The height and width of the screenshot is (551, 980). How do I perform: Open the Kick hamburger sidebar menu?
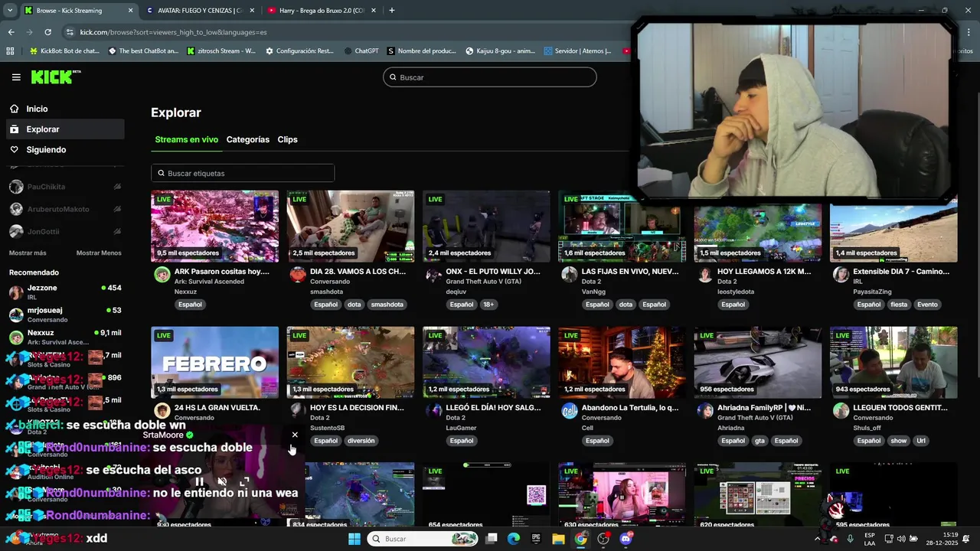pos(16,77)
